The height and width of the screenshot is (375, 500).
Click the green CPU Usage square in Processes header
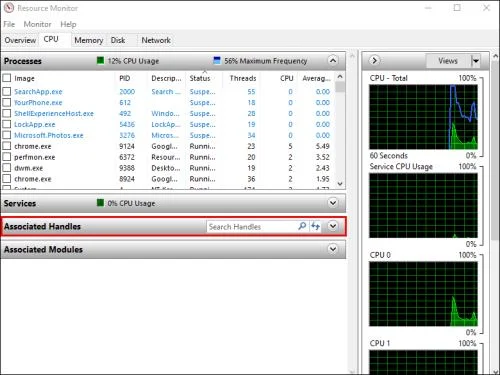[x=100, y=60]
